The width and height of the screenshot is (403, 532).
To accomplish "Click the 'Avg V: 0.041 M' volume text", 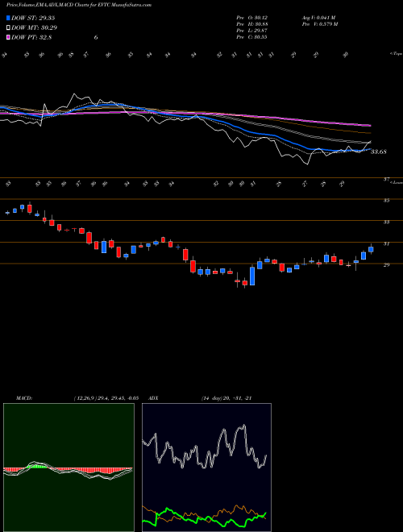I will (x=318, y=17).
